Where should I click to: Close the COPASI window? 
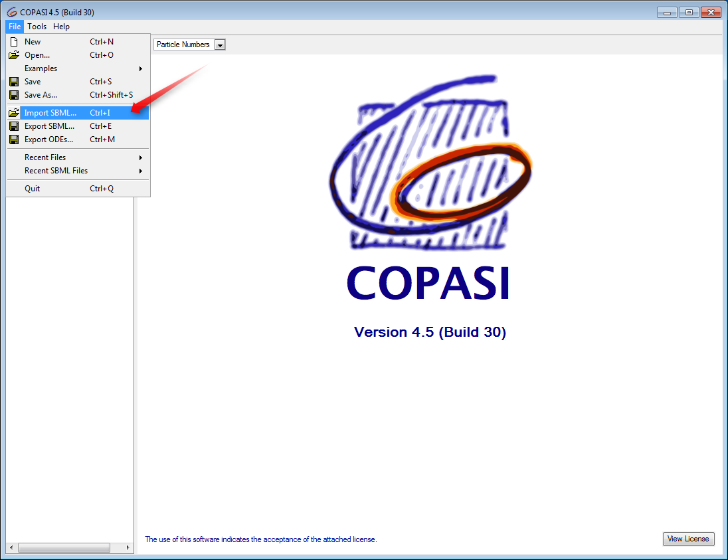coord(711,13)
